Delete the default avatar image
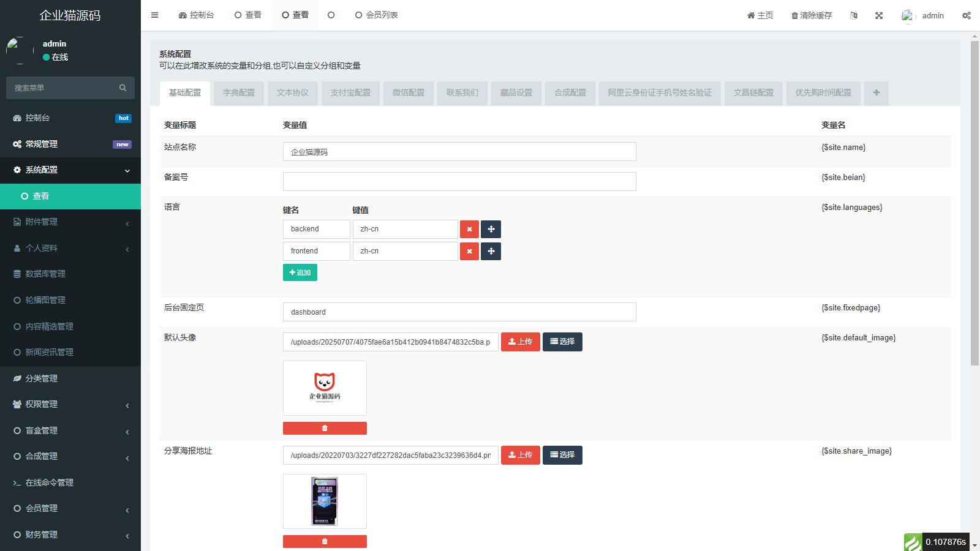This screenshot has height=551, width=980. (x=325, y=428)
